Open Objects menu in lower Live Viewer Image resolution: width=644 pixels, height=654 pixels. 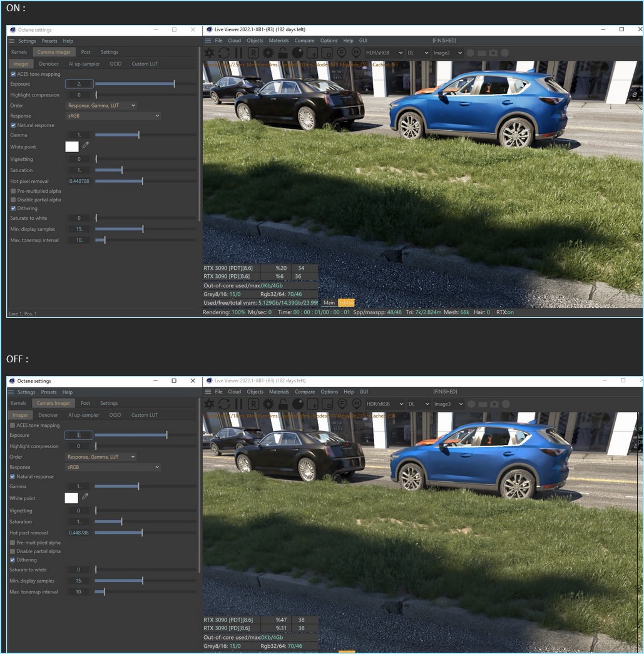click(x=255, y=392)
